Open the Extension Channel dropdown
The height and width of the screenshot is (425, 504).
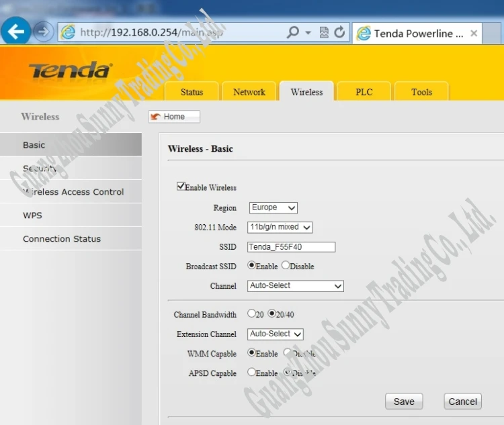point(275,334)
